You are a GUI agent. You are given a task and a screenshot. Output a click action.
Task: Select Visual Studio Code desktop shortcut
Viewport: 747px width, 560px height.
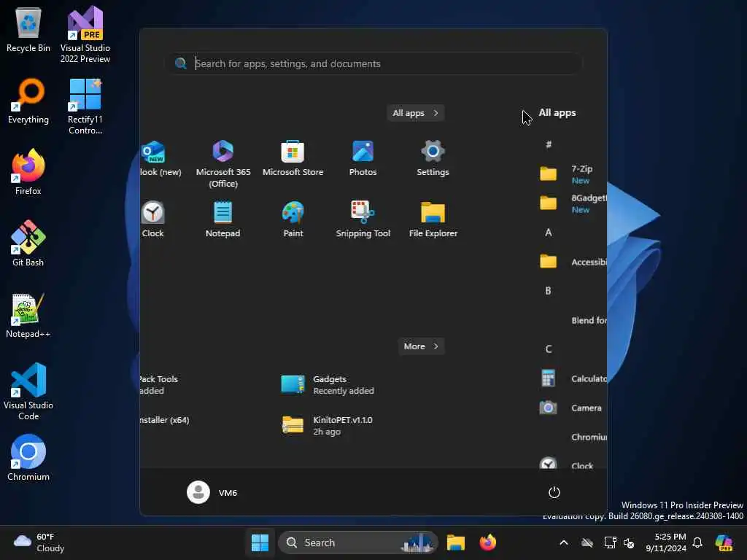coord(28,392)
